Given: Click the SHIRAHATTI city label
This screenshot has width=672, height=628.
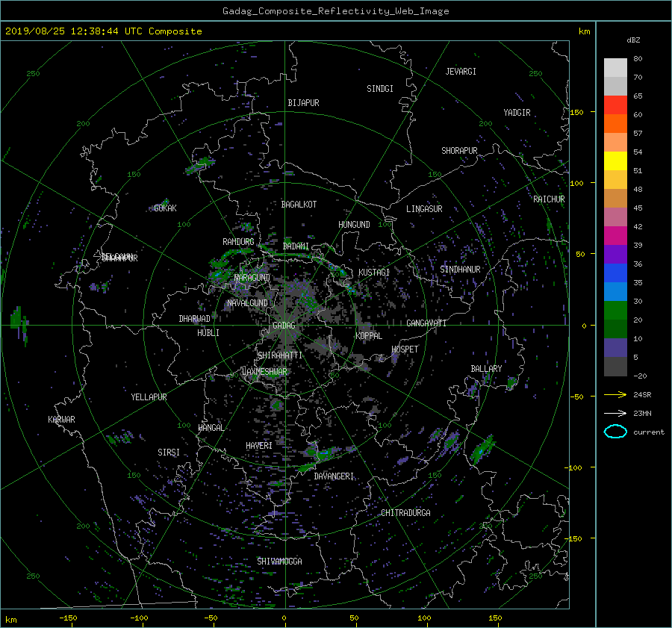Looking at the screenshot, I should [x=280, y=355].
